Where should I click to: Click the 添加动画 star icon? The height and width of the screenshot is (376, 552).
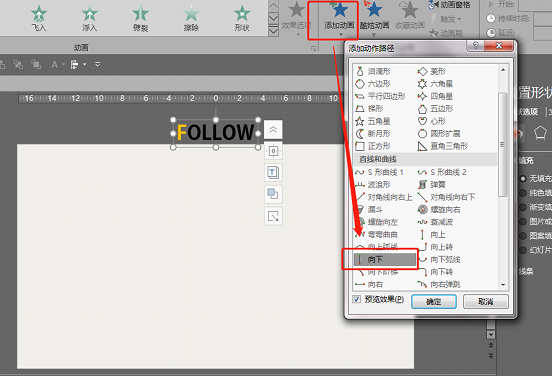coord(340,10)
